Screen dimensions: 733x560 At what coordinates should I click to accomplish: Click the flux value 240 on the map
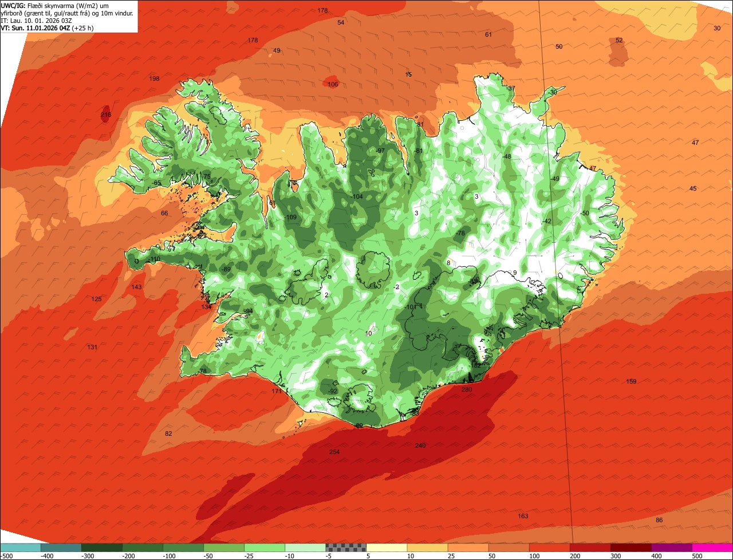pyautogui.click(x=420, y=445)
